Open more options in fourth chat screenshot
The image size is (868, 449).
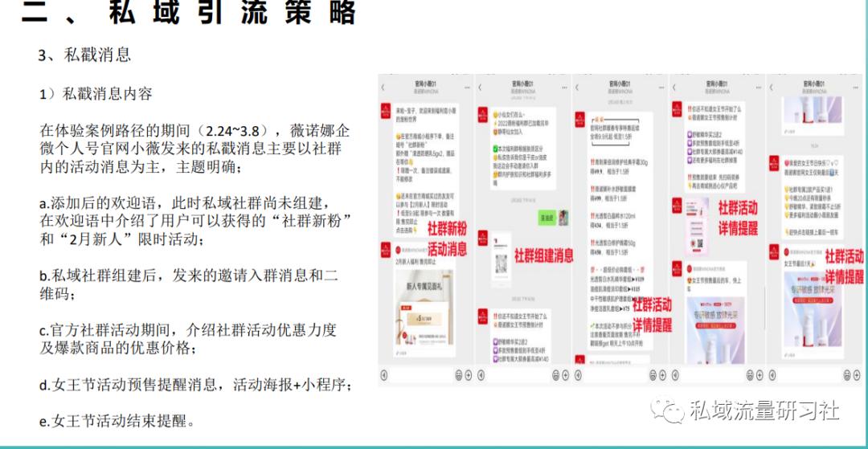pos(759,88)
